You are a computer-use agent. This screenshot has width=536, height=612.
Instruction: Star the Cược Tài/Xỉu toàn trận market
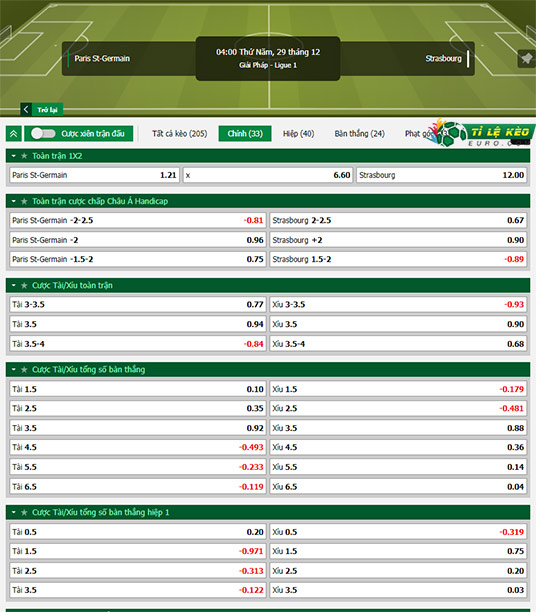click(24, 286)
